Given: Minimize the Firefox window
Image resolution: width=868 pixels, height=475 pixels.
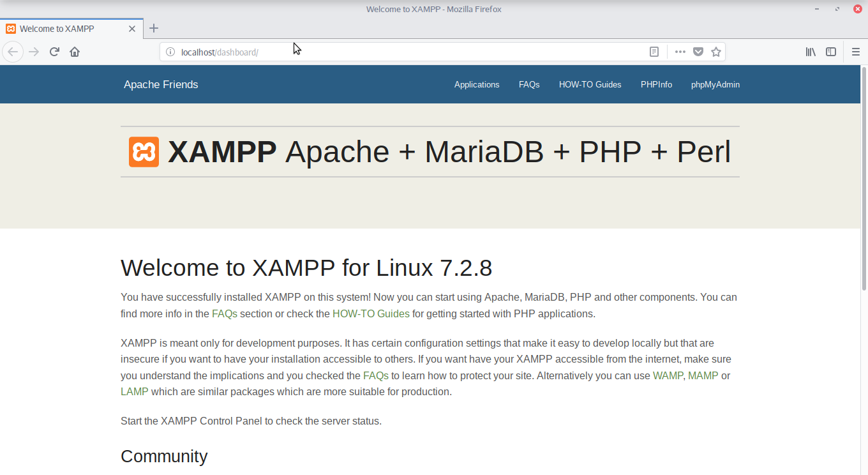Looking at the screenshot, I should point(817,9).
